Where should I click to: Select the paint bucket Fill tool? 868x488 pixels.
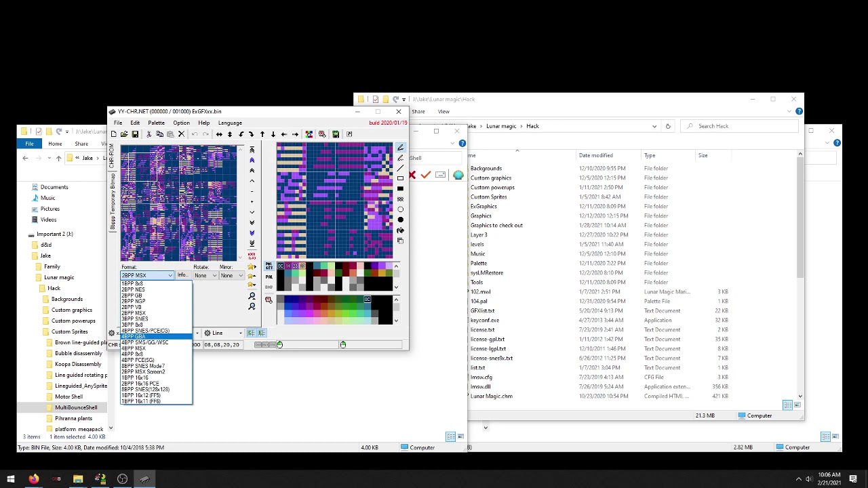pos(400,230)
